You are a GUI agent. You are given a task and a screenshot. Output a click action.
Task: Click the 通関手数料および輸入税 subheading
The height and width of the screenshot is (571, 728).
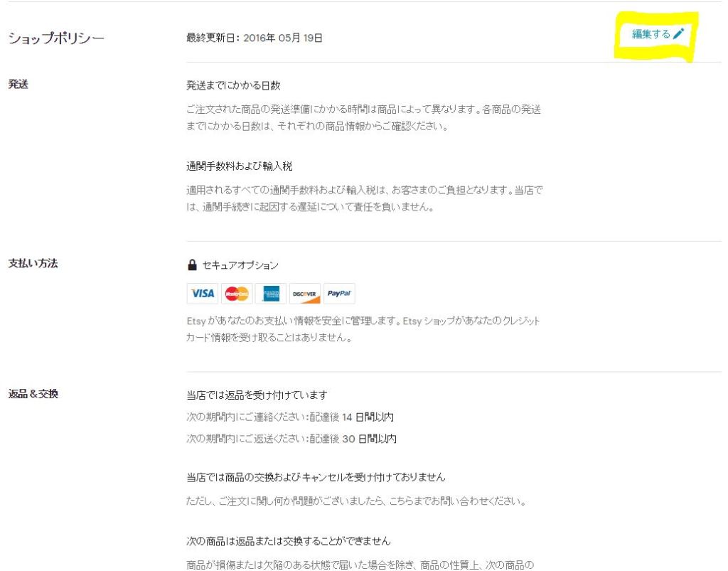point(240,166)
